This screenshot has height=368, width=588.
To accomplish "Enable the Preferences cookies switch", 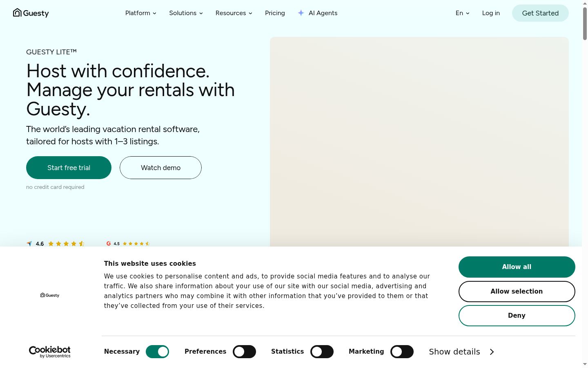I will click(244, 352).
